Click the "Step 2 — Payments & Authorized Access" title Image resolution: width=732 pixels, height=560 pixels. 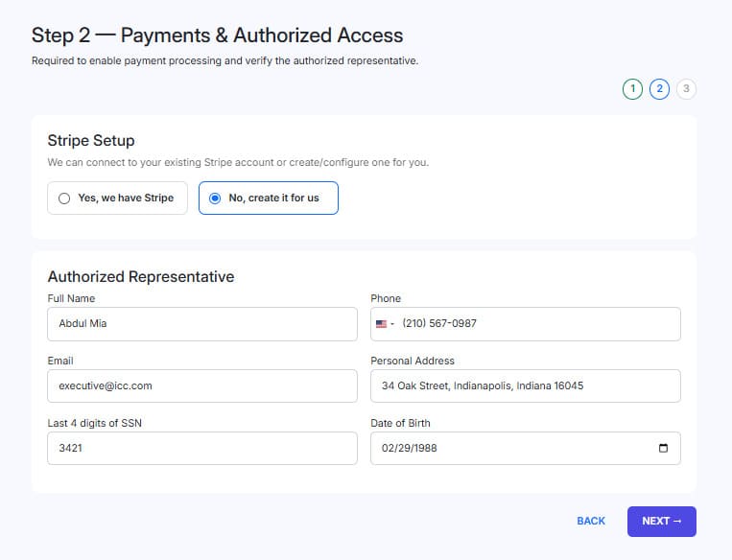pos(217,35)
